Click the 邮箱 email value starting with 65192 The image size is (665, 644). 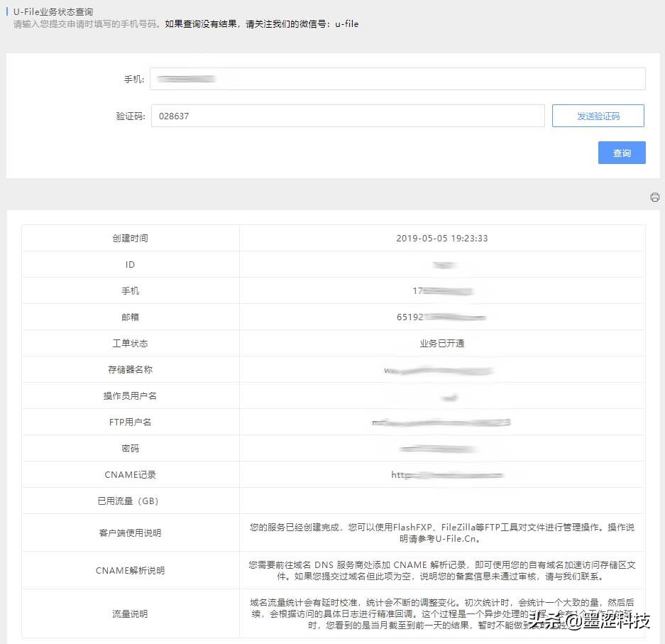tap(441, 317)
